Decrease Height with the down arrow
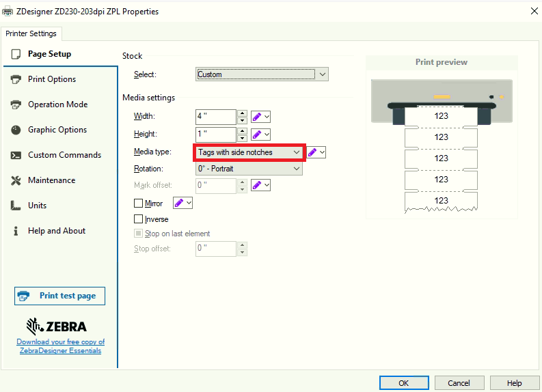542x392 pixels. tap(243, 138)
